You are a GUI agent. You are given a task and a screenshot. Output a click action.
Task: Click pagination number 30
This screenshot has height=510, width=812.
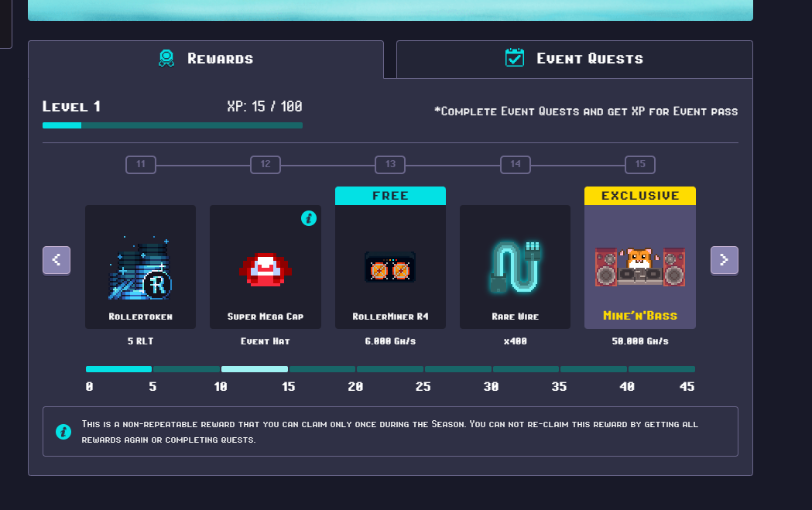(x=491, y=387)
